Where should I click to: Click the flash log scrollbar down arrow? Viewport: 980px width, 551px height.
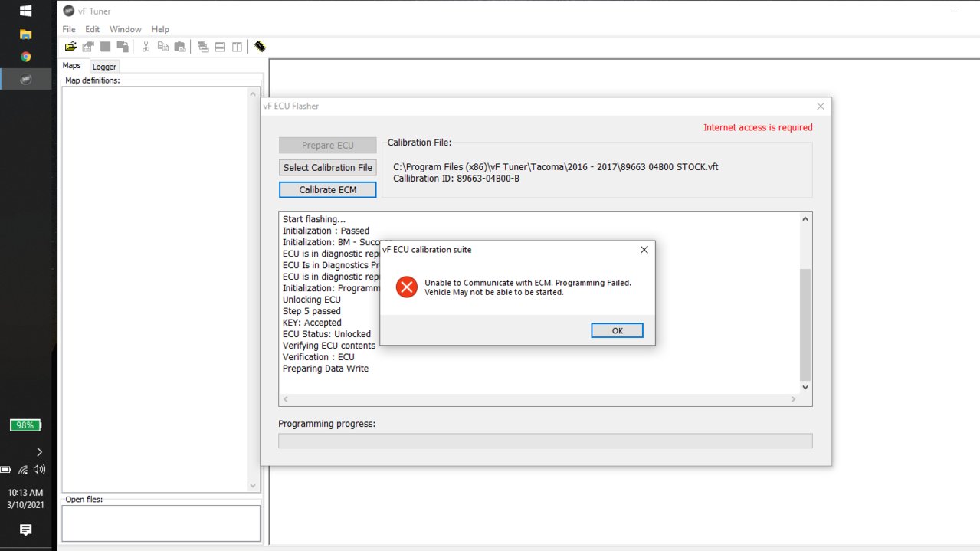tap(805, 387)
